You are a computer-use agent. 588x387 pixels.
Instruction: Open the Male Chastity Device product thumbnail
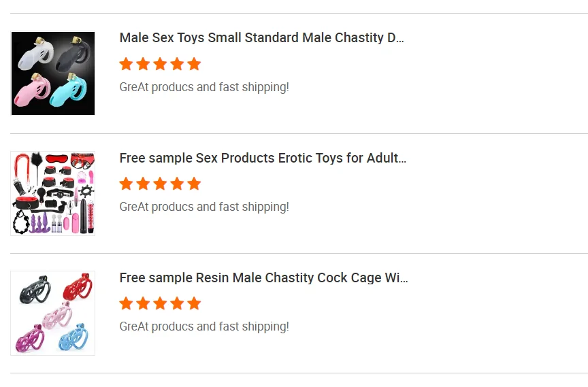coord(53,73)
